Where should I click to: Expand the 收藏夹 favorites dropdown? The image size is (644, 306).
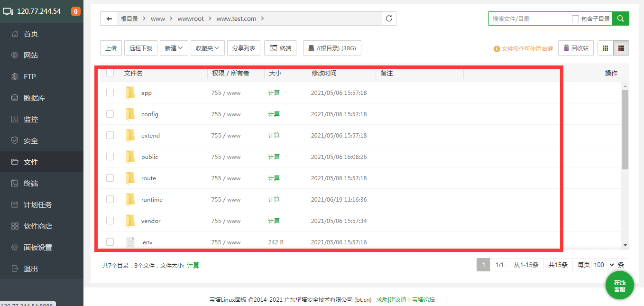(208, 48)
